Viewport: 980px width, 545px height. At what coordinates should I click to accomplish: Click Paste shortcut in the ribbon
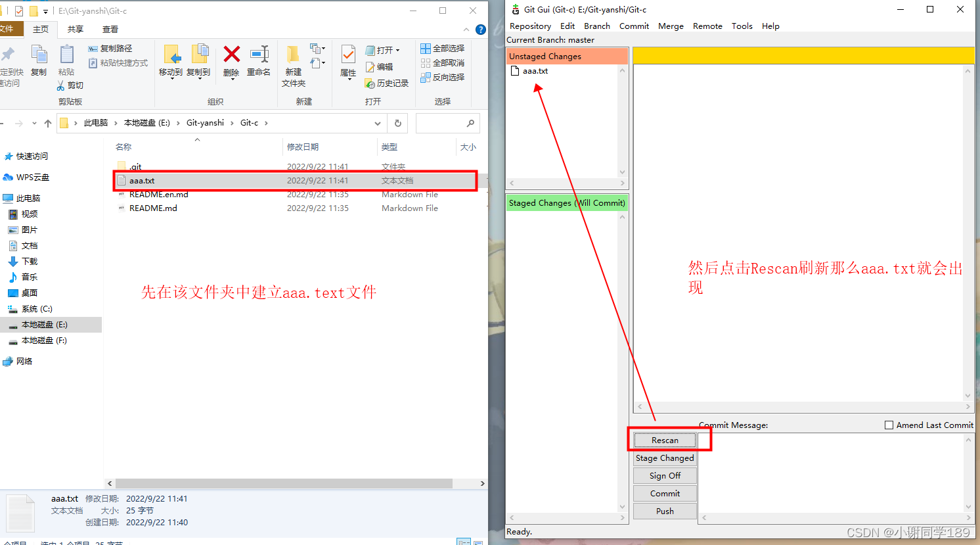point(118,63)
